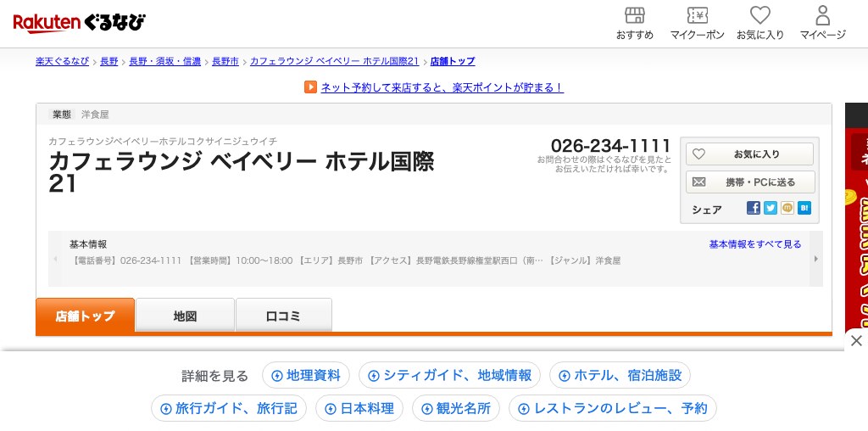Select 旅行ガイド、旅行記 suggestion chip

click(229, 408)
